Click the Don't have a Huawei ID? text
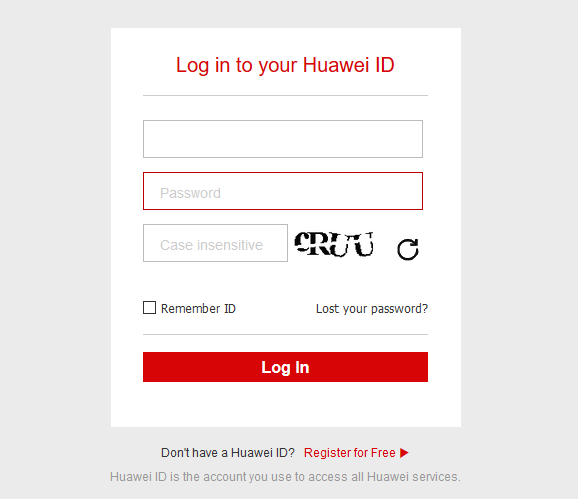The height and width of the screenshot is (499, 578). [x=228, y=453]
